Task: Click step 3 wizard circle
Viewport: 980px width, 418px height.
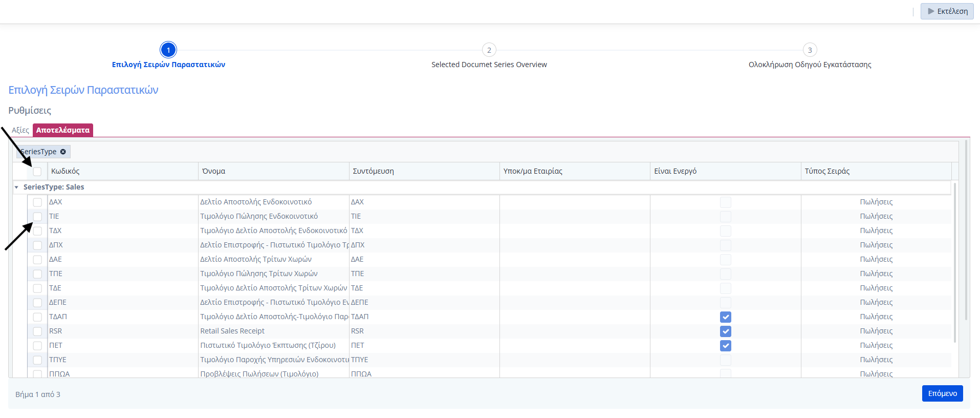Action: [810, 50]
